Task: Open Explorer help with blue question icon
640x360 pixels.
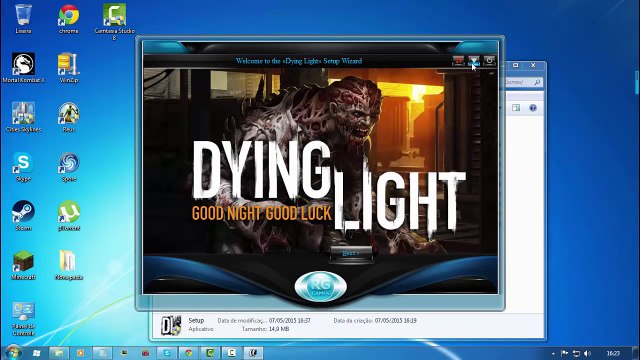Action: pos(533,108)
